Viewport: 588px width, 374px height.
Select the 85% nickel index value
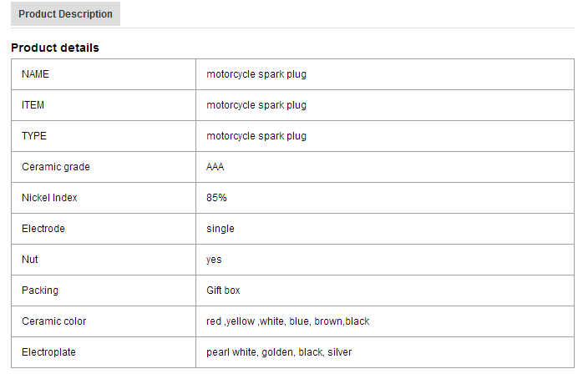point(216,198)
